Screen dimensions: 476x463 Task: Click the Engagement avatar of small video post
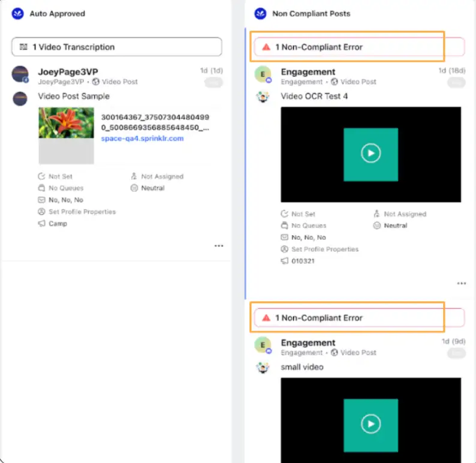tap(263, 345)
